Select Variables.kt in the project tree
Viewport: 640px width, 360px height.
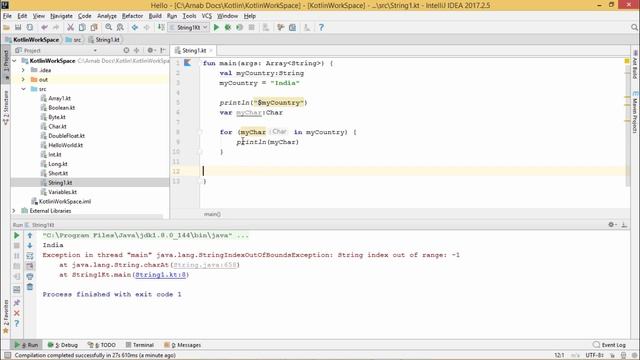coord(62,192)
